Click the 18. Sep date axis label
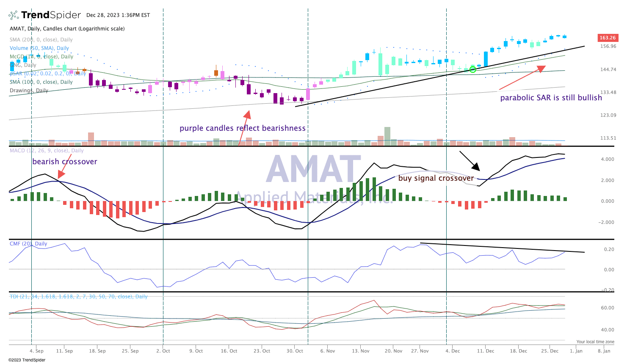 (x=97, y=351)
